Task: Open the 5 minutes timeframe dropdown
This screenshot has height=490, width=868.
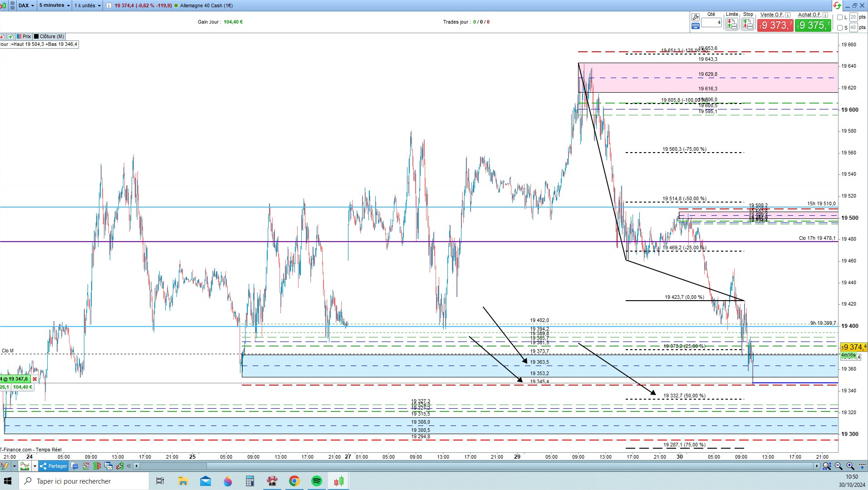Action: click(x=54, y=5)
